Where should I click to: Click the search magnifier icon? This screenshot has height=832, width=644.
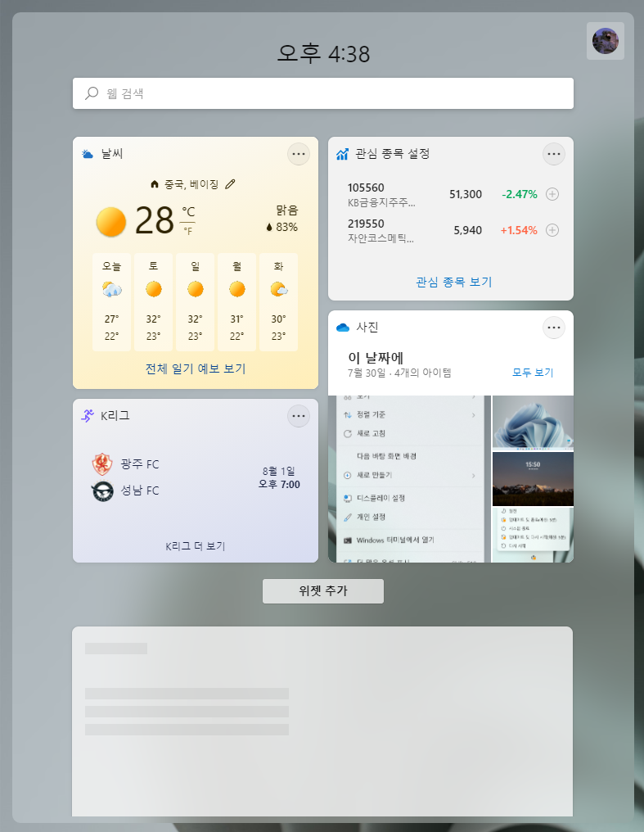pos(92,93)
